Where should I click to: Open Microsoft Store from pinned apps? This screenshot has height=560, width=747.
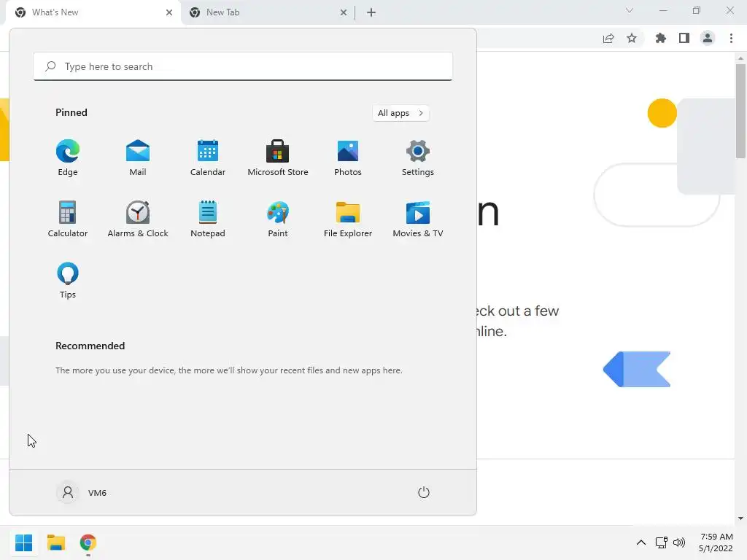click(x=278, y=158)
